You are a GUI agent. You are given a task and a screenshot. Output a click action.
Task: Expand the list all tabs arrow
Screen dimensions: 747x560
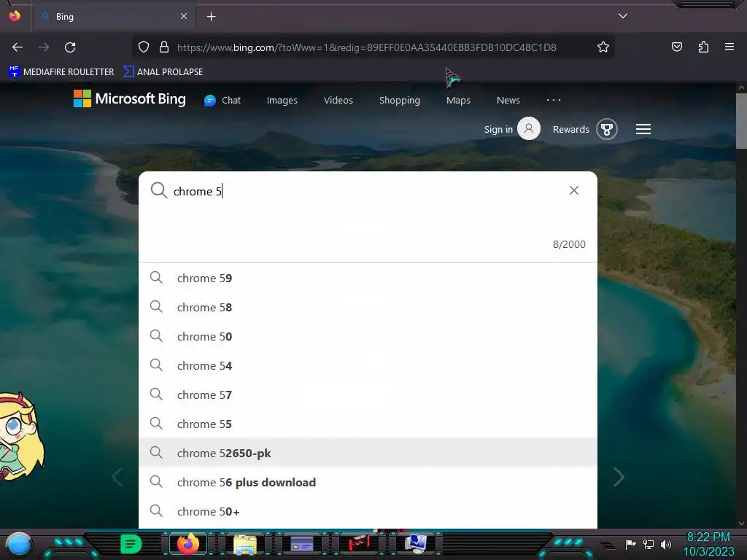[623, 16]
